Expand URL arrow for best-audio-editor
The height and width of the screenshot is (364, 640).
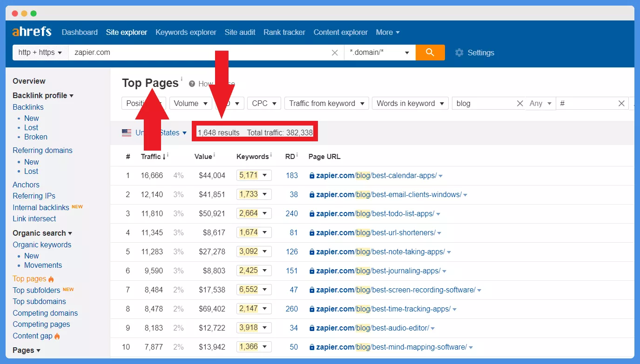point(433,329)
